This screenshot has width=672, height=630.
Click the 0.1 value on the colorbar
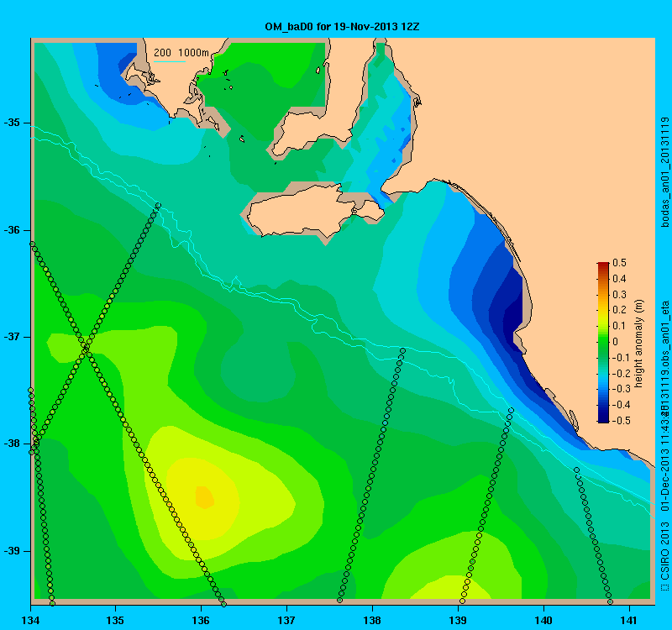click(619, 326)
